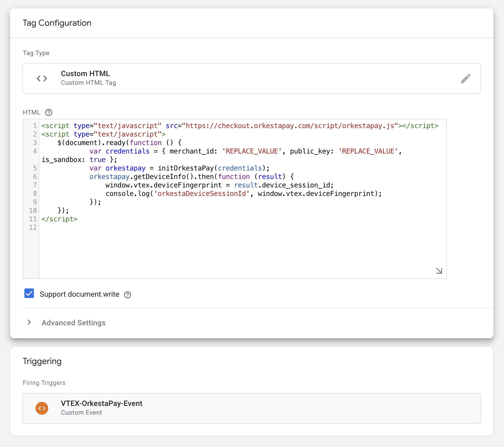Image resolution: width=504 pixels, height=447 pixels.
Task: Click inside the HTML code editor blank area
Action: coord(242,251)
